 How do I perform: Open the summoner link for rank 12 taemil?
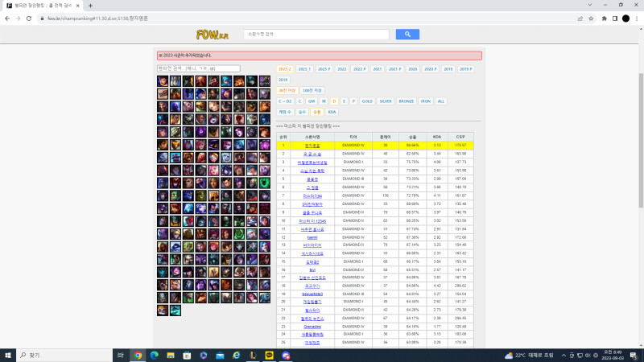(x=312, y=237)
